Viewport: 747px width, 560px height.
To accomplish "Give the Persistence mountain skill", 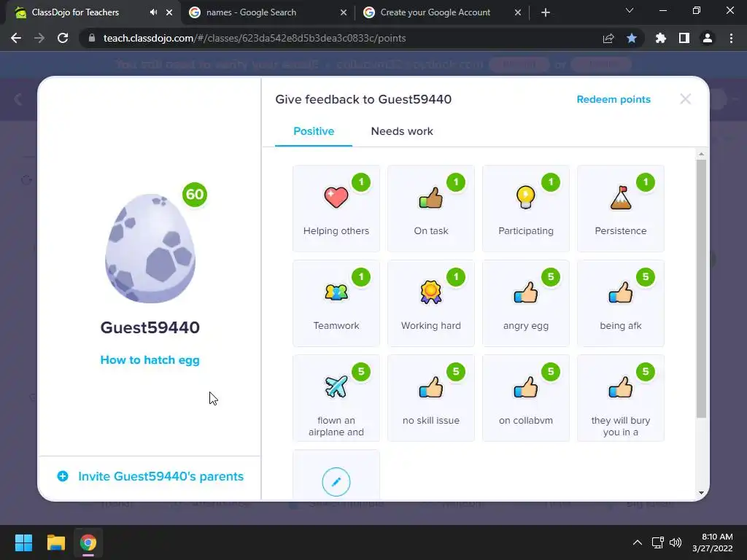I will pyautogui.click(x=620, y=209).
